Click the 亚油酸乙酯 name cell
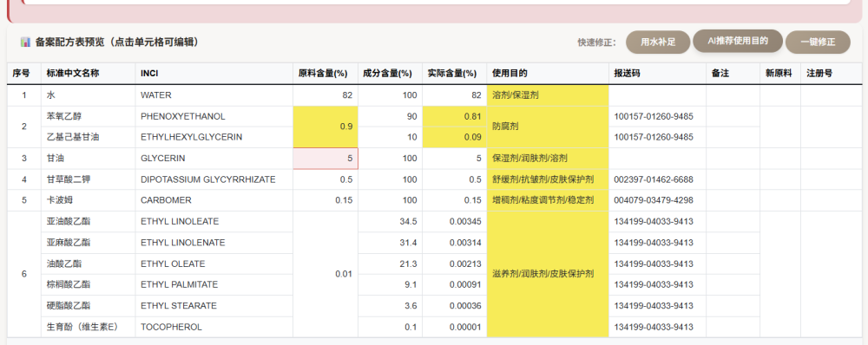 click(88, 222)
